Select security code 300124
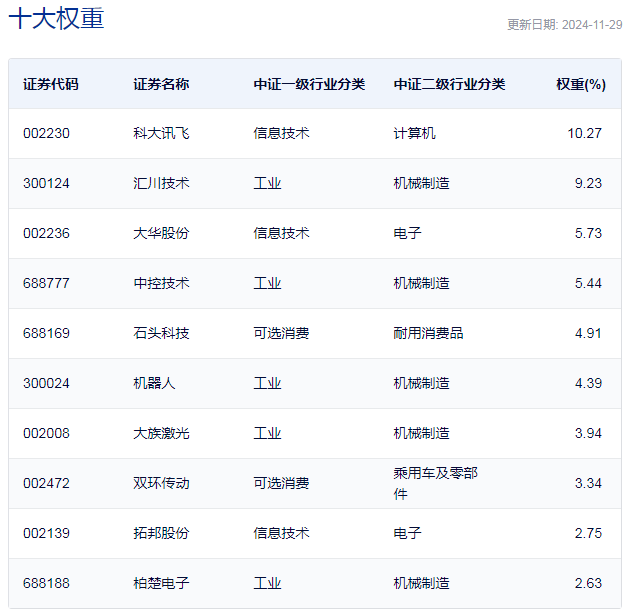Image resolution: width=628 pixels, height=613 pixels. tap(46, 183)
